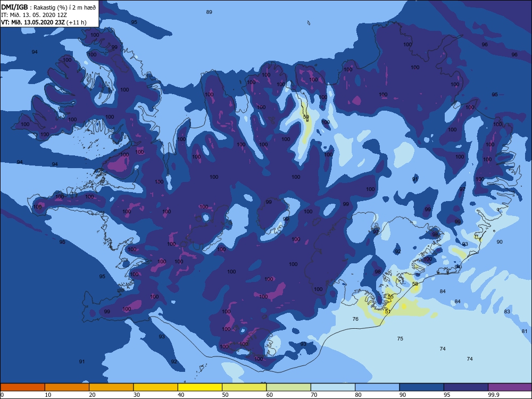
Task: Click the 'DMI/IGB' title text
Action: click(14, 7)
